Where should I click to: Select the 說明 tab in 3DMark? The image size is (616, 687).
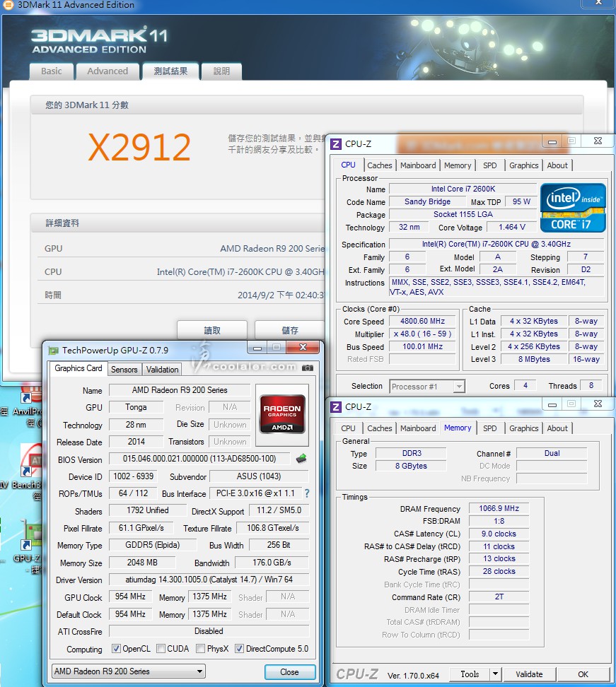tap(221, 71)
